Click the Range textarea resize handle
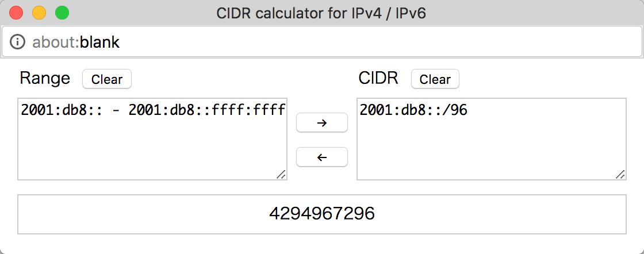The height and width of the screenshot is (254, 644). [281, 174]
